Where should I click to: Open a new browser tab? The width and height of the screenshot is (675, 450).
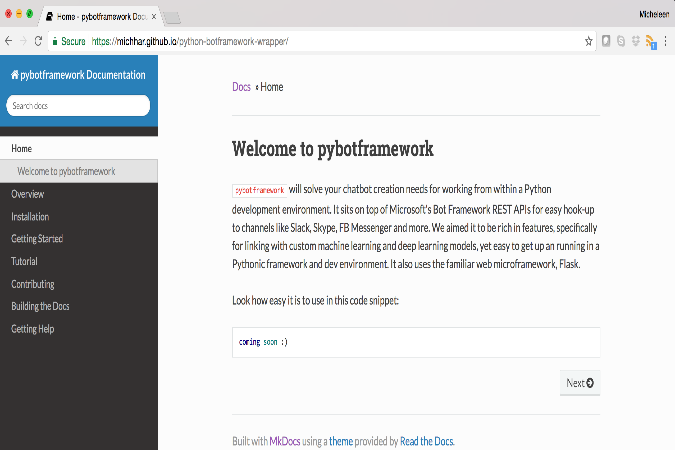click(x=173, y=18)
